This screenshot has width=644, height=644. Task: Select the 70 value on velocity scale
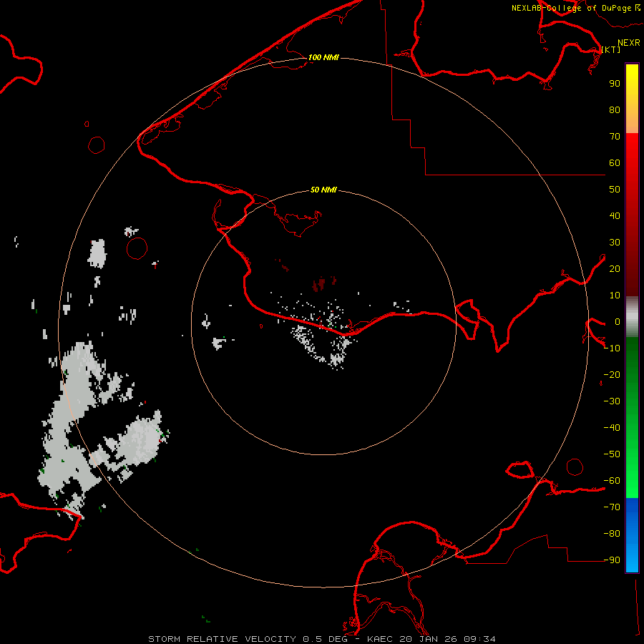615,137
